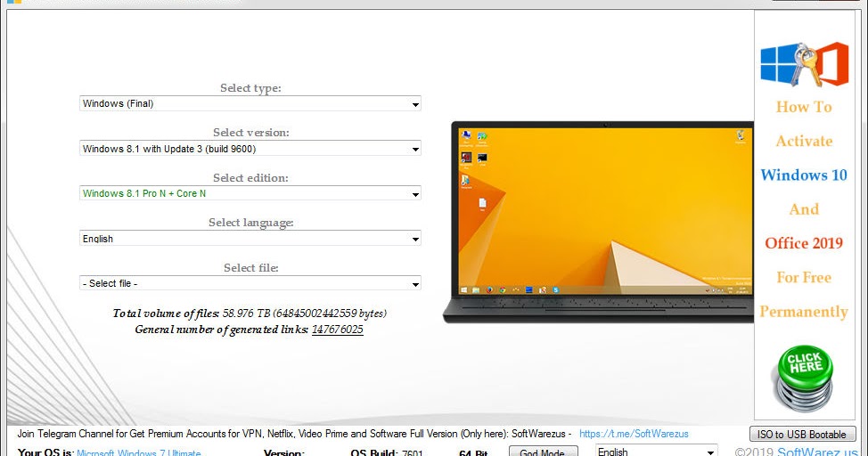Click the 'How To' banner text
868x456 pixels.
pos(804,107)
